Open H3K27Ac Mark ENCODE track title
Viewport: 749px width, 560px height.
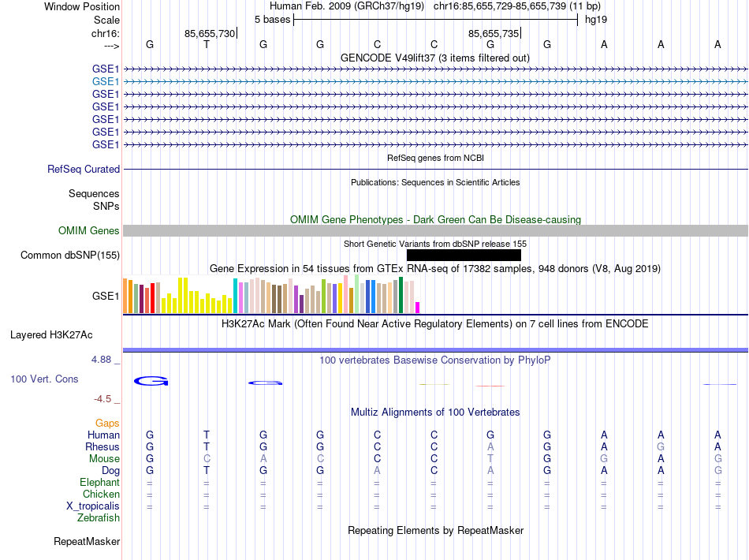click(x=435, y=323)
